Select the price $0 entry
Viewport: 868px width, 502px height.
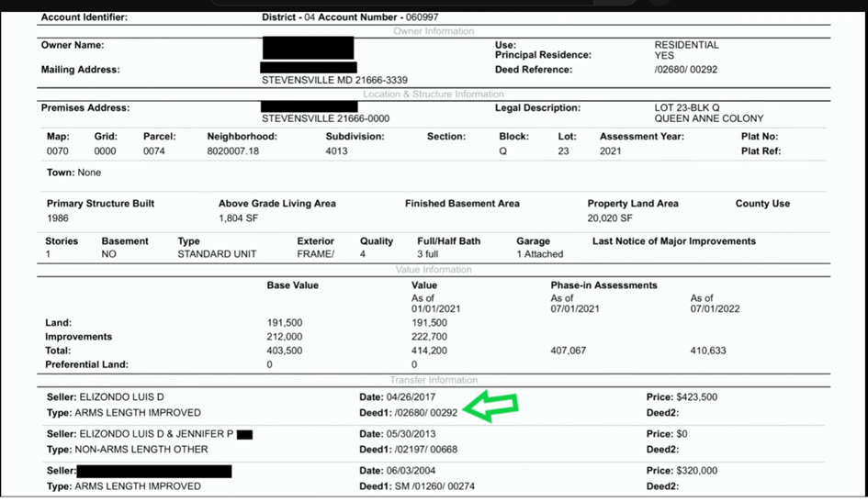682,434
